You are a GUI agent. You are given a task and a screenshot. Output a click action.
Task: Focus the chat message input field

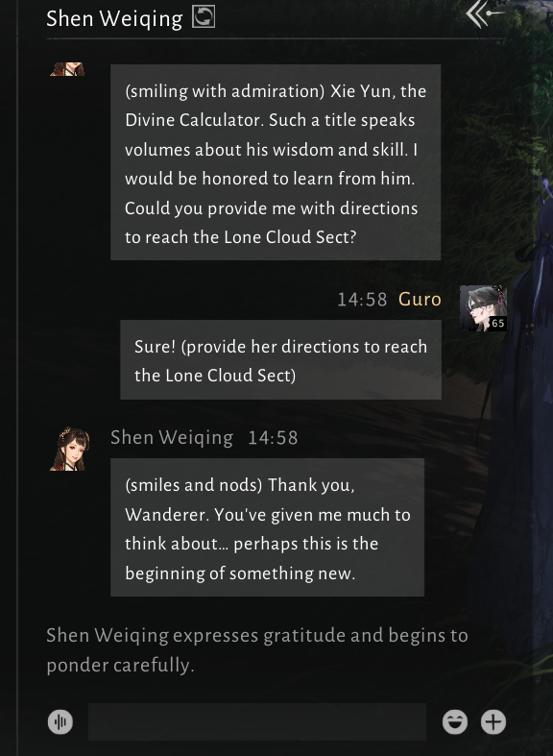point(257,721)
